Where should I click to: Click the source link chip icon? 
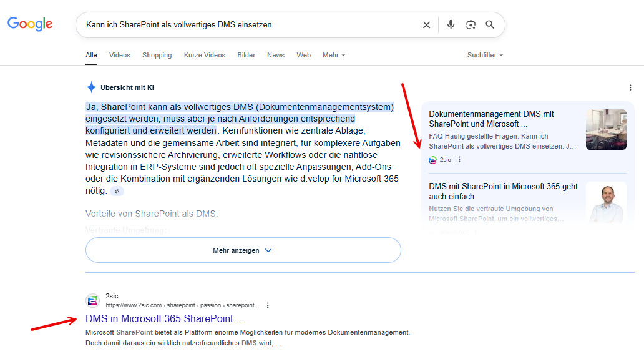point(117,191)
